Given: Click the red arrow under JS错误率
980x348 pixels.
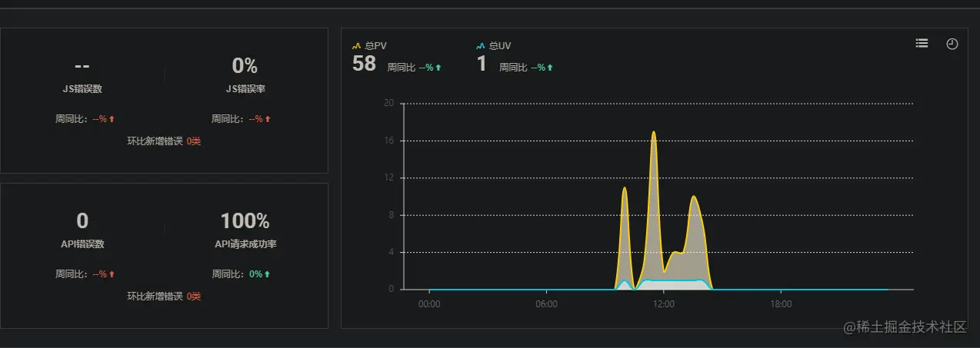Looking at the screenshot, I should coord(268,119).
